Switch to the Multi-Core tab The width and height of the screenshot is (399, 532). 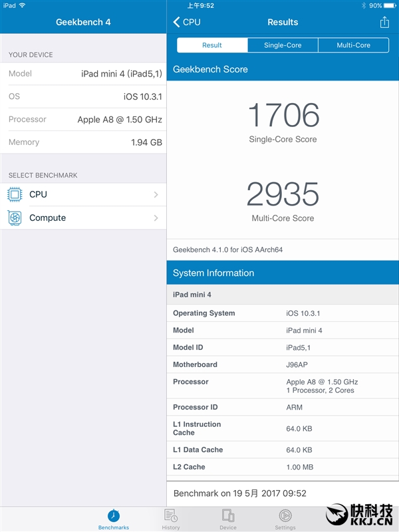click(353, 45)
